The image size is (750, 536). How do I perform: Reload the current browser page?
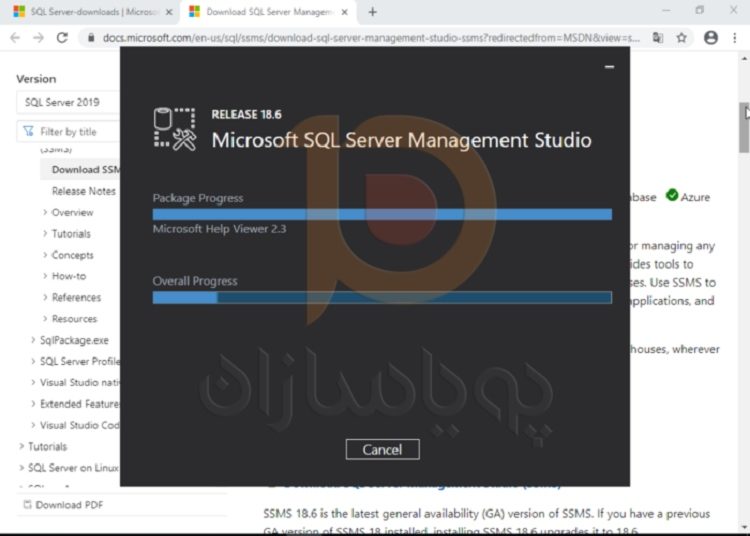click(62, 37)
